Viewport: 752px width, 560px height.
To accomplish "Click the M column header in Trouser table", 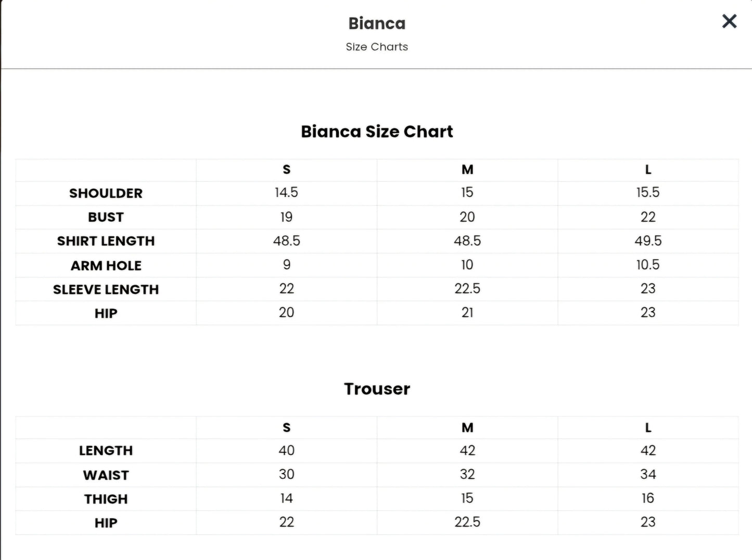I will 467,428.
